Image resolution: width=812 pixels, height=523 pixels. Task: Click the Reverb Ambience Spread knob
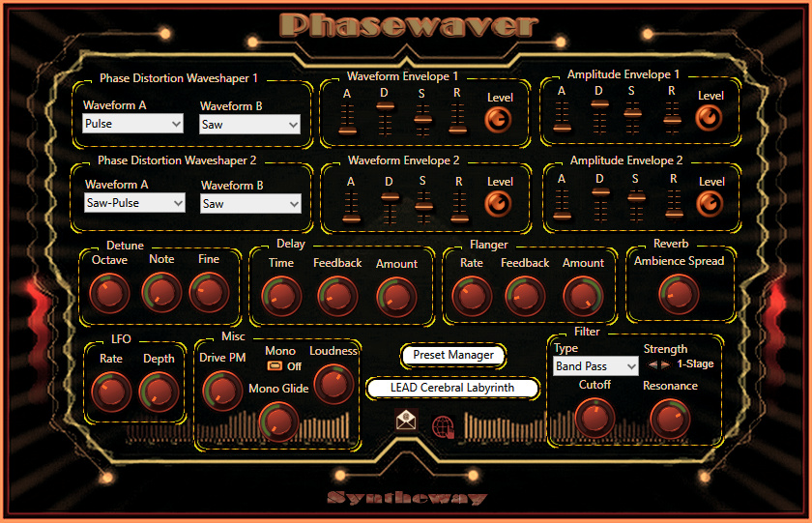679,294
